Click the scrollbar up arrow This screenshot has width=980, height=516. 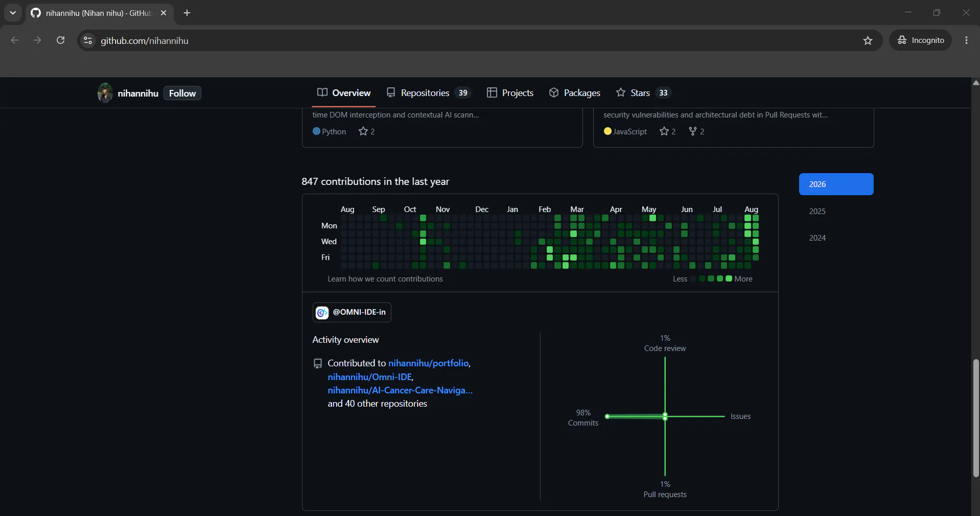pyautogui.click(x=976, y=82)
